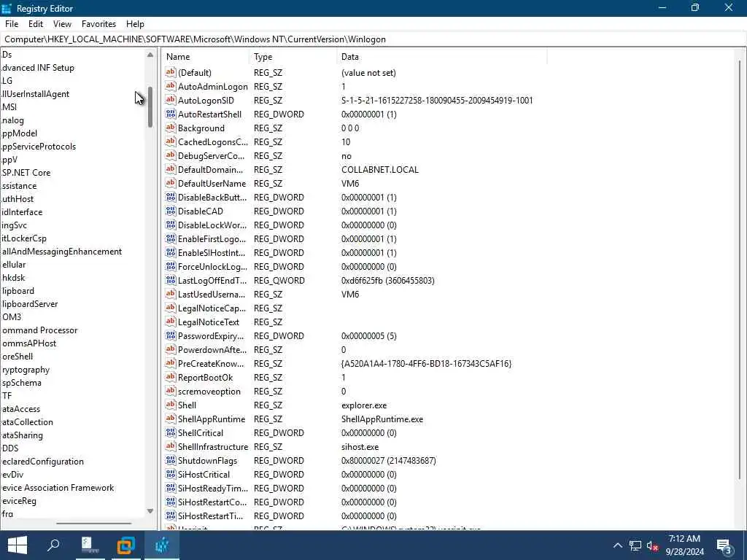
Task: Show hidden tray icons chevron
Action: [617, 545]
